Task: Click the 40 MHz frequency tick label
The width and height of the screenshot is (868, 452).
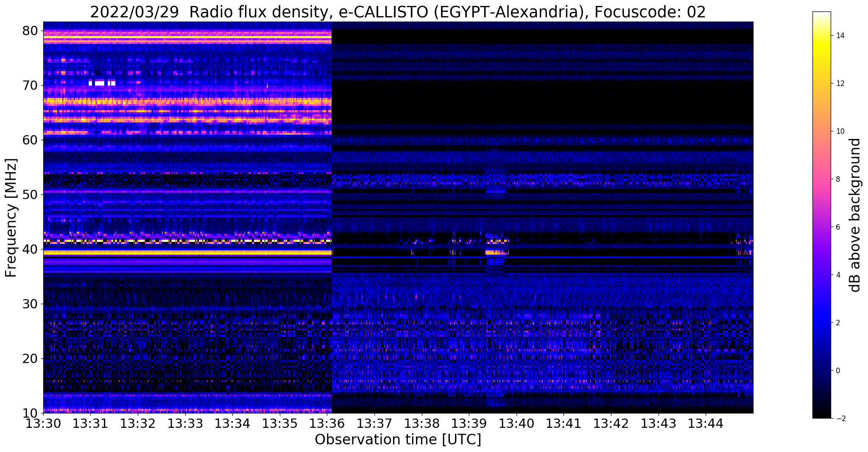Action: 31,249
